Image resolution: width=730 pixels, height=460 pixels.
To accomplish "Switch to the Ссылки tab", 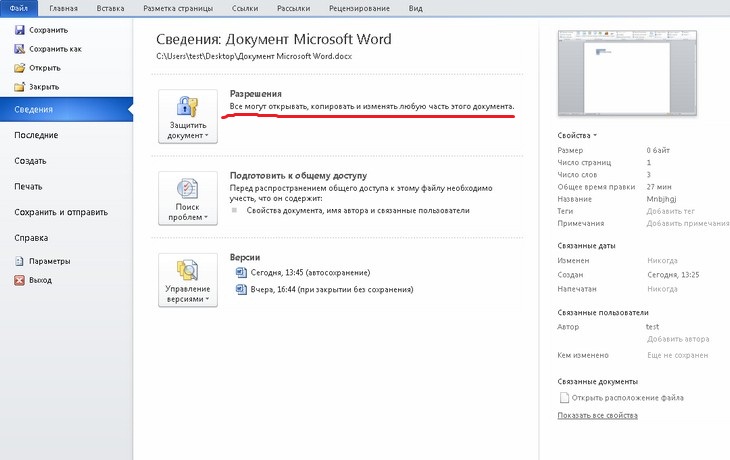I will pos(245,8).
